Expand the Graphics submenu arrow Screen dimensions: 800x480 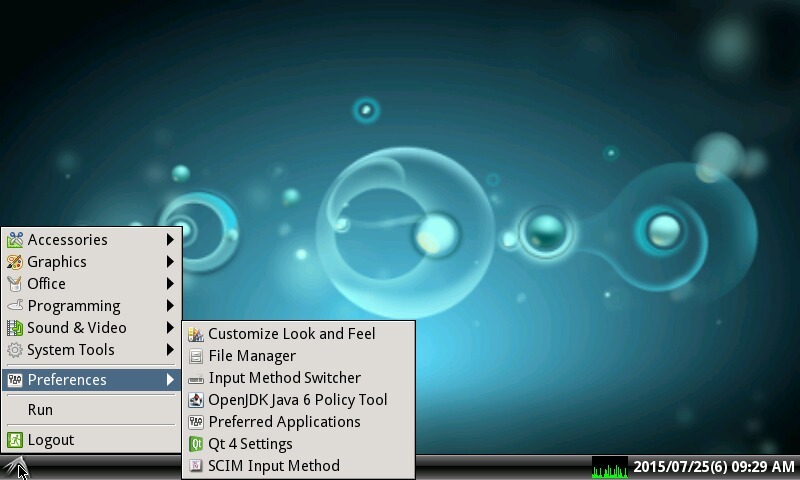[170, 262]
